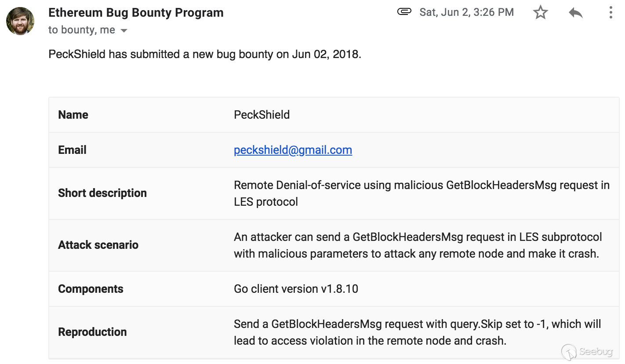Click the Components label
The width and height of the screenshot is (625, 364).
[91, 289]
